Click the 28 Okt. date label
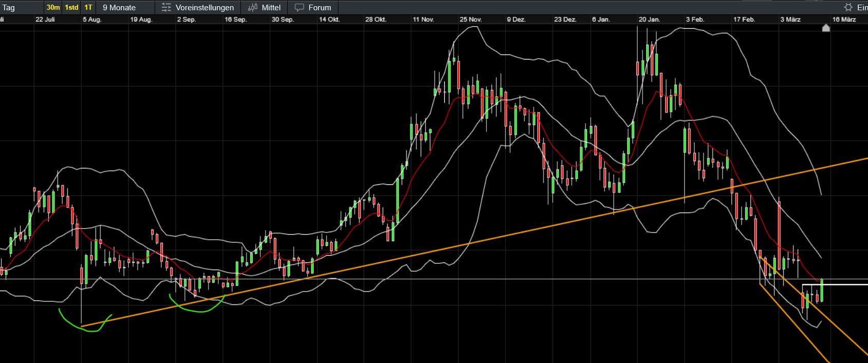 click(376, 20)
